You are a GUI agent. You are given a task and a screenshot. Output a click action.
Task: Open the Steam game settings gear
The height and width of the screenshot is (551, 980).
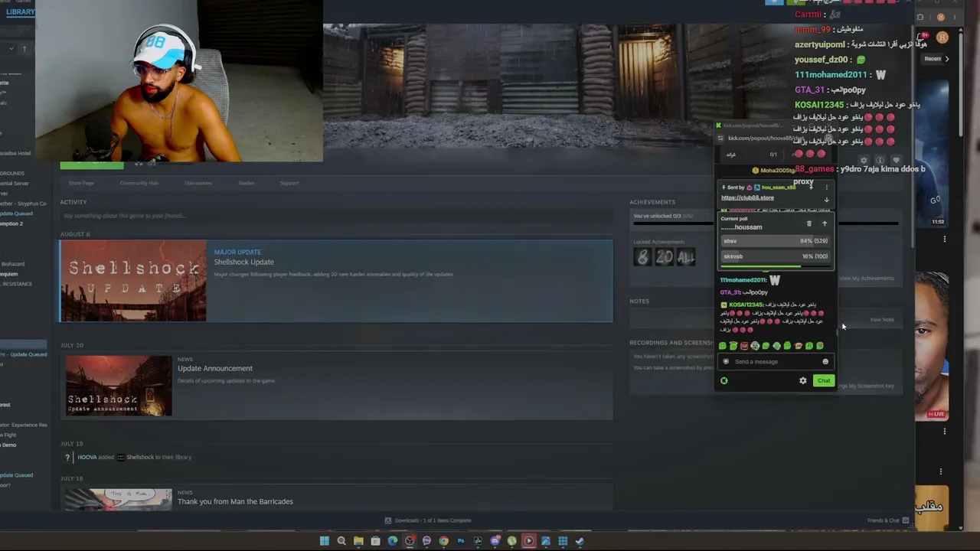(x=864, y=161)
